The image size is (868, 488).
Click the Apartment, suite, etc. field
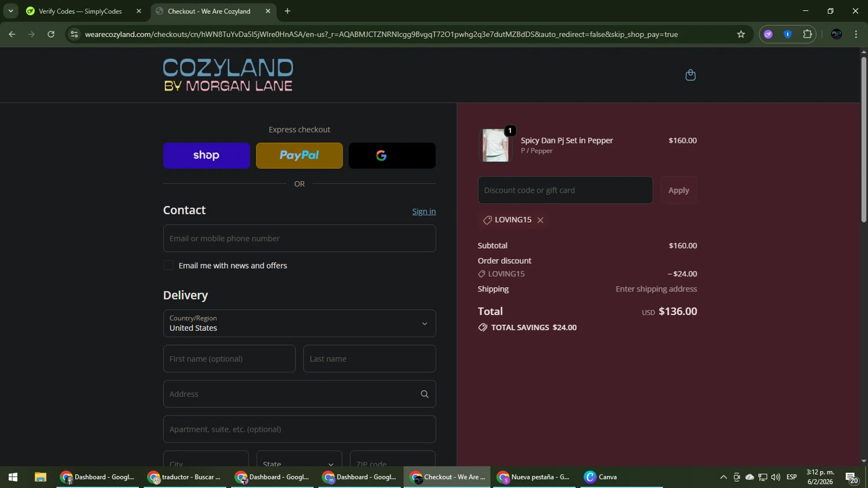299,429
